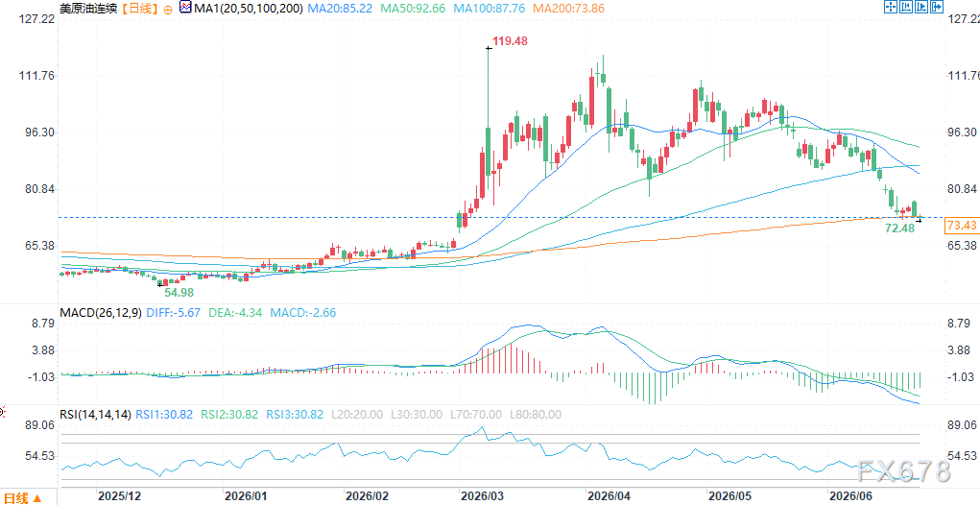This screenshot has width=980, height=505.
Task: Click the red sun-shaped icon at left edge
Action: click(2, 412)
